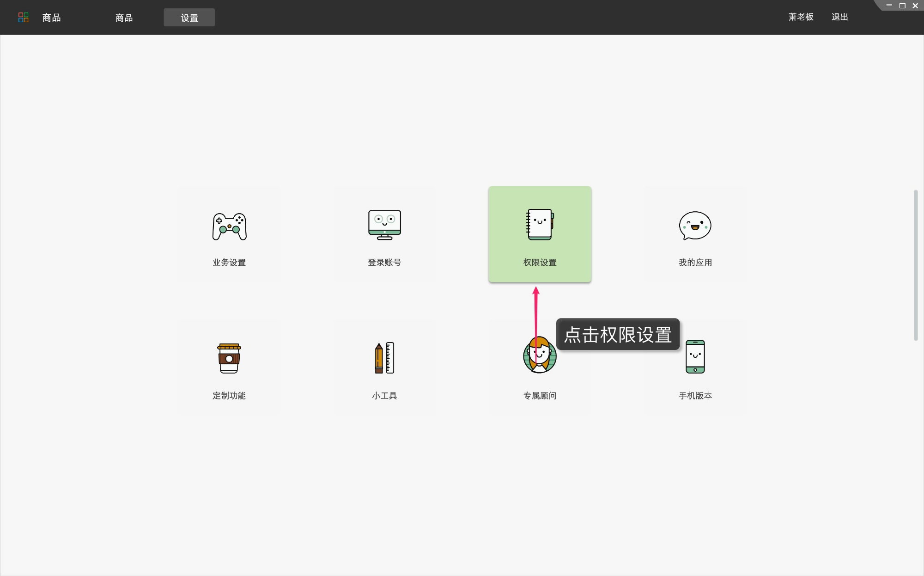Screen dimensions: 924x576
Task: Maximize the application window
Action: (902, 6)
